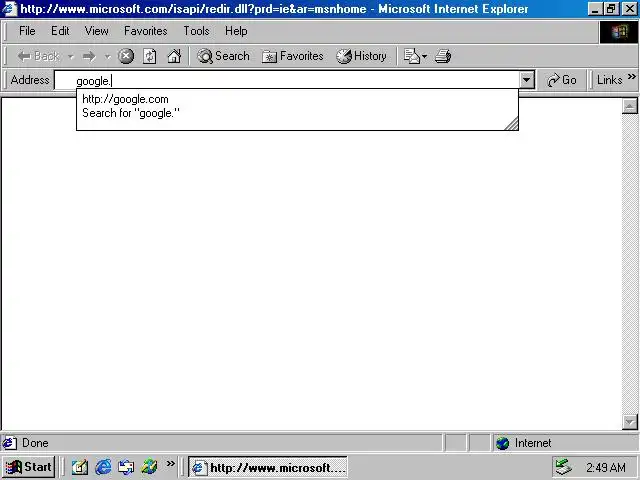This screenshot has height=480, width=640.
Task: Open the Help menu
Action: pyautogui.click(x=236, y=31)
